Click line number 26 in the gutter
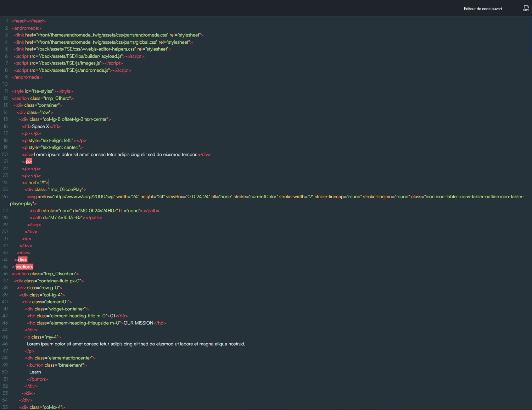The height and width of the screenshot is (410, 532). tap(5, 196)
